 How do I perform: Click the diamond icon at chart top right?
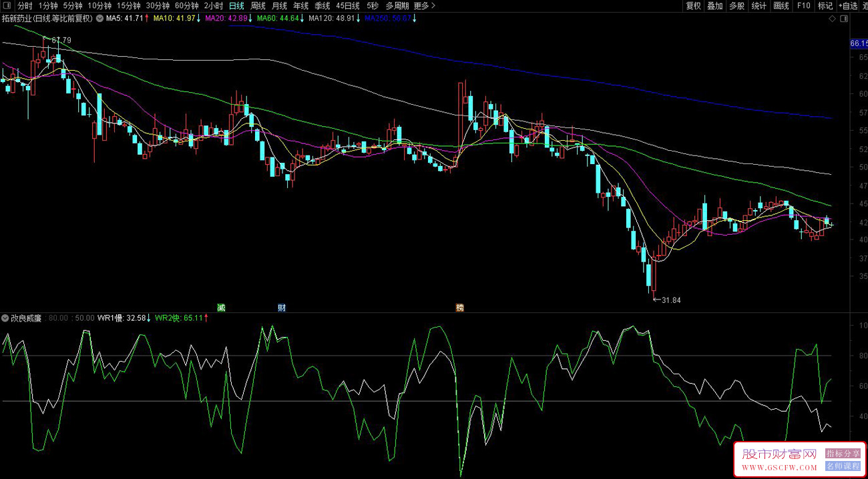click(831, 19)
